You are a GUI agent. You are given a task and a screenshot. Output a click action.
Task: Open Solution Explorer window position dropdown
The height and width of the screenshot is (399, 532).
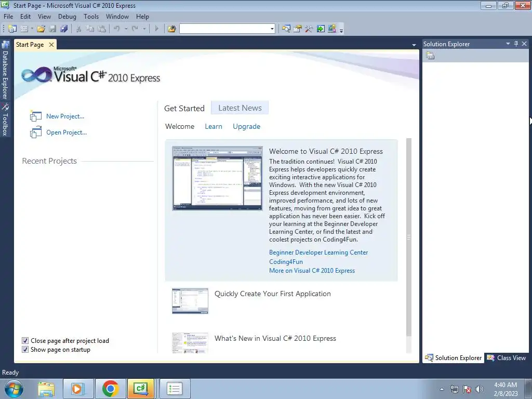pyautogui.click(x=508, y=44)
